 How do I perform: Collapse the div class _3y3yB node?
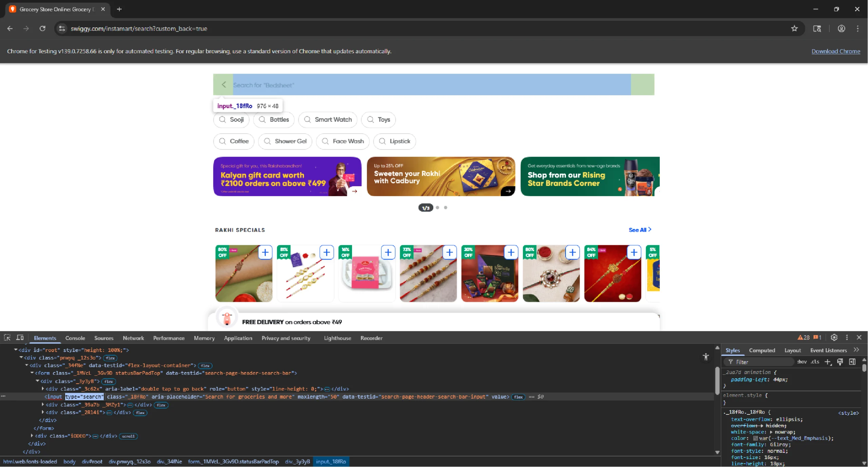pyautogui.click(x=37, y=381)
